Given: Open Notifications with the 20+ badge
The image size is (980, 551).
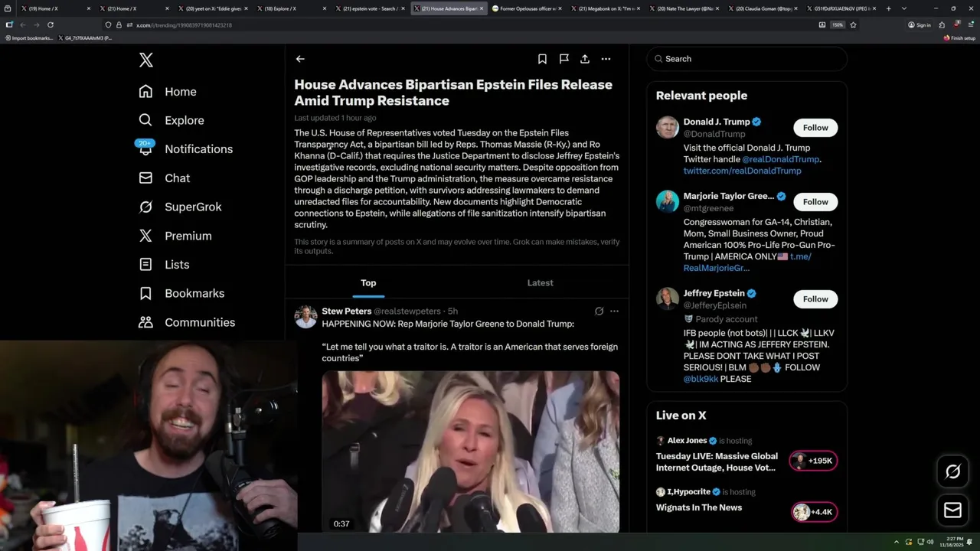Looking at the screenshot, I should pos(185,149).
